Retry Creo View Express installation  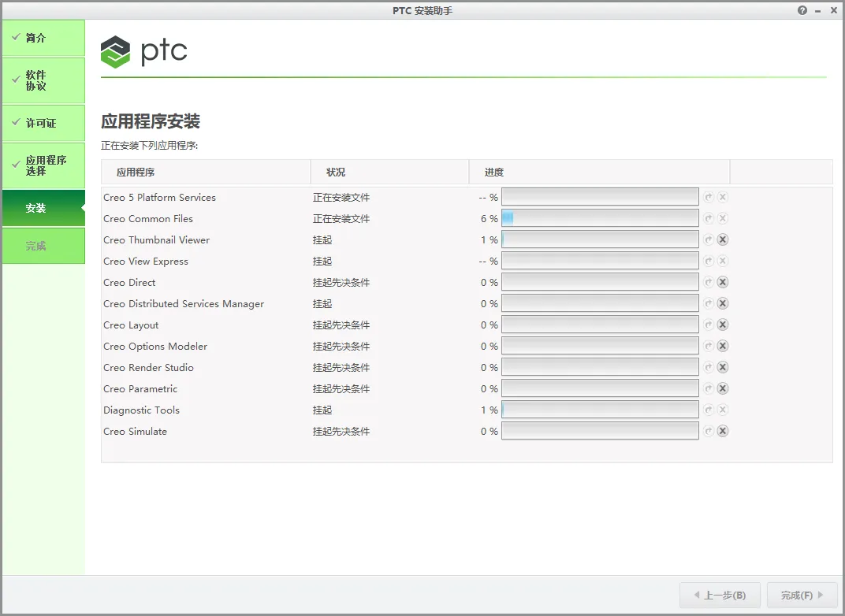point(709,261)
